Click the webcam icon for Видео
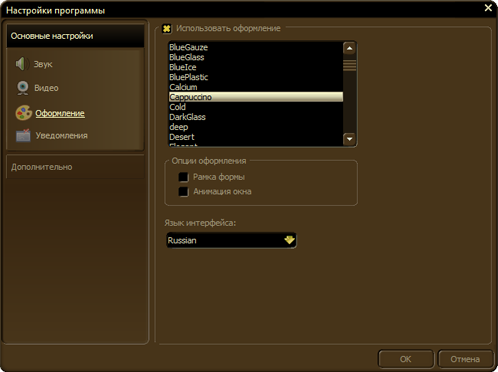Screen dimensions: 498x372 pos(22,88)
